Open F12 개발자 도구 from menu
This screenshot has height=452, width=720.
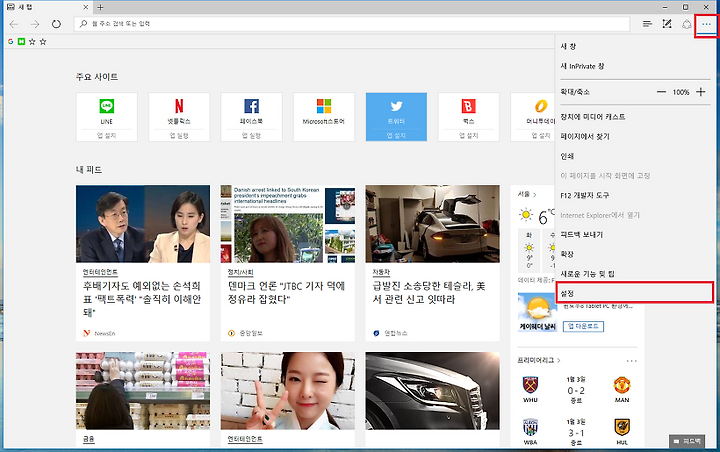coord(636,195)
